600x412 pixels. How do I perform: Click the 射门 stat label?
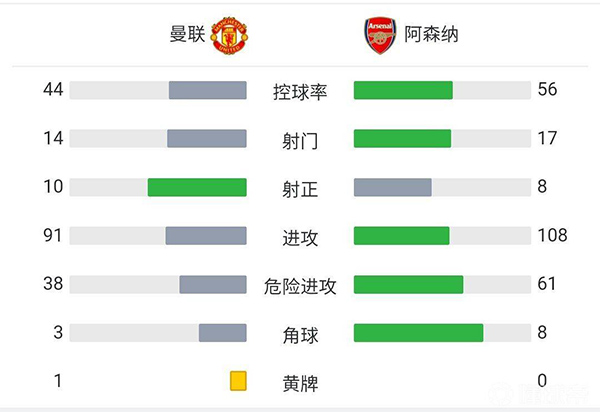click(x=300, y=140)
